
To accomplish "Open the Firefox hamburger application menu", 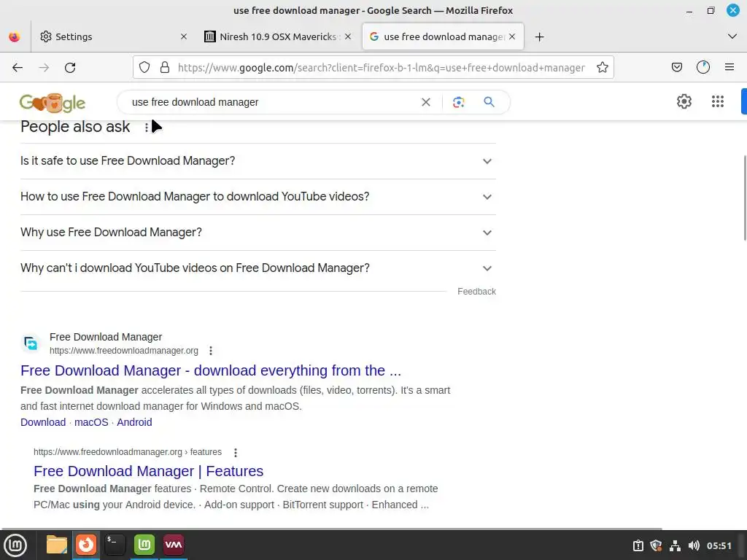I will pos(729,68).
